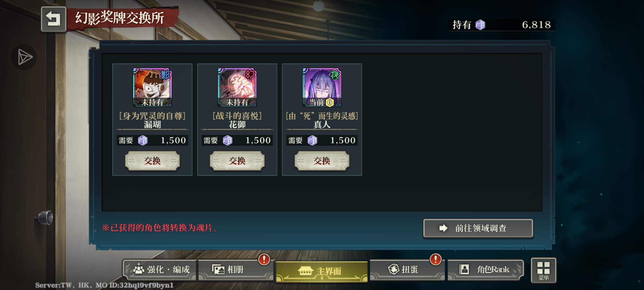Tap the medal cost icon under 真人

click(x=312, y=140)
